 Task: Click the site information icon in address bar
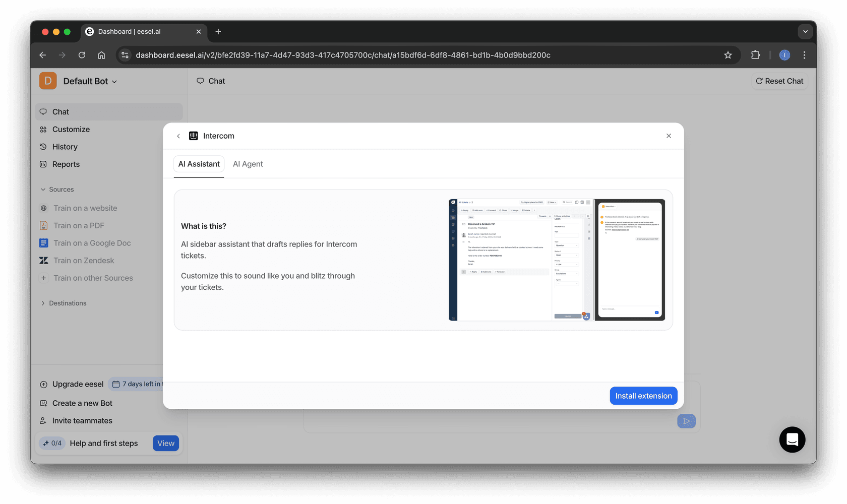pos(125,55)
